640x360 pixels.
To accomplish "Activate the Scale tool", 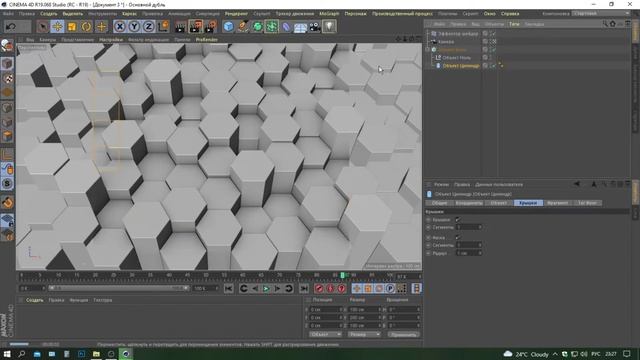I will pyautogui.click(x=72, y=27).
